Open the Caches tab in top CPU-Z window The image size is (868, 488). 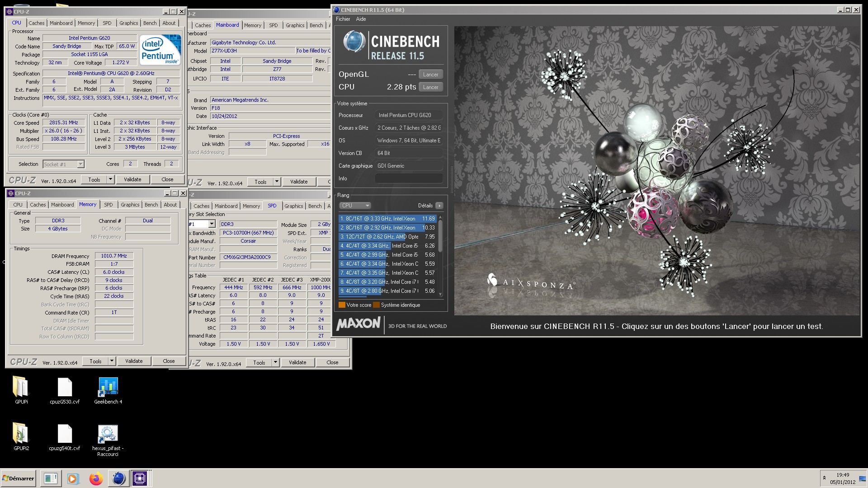pos(37,23)
